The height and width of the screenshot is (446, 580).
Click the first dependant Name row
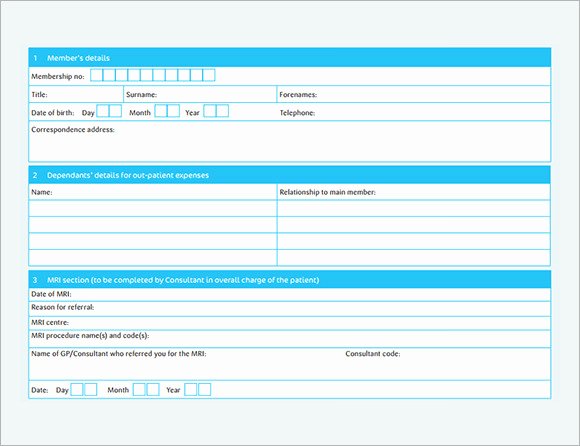click(153, 209)
